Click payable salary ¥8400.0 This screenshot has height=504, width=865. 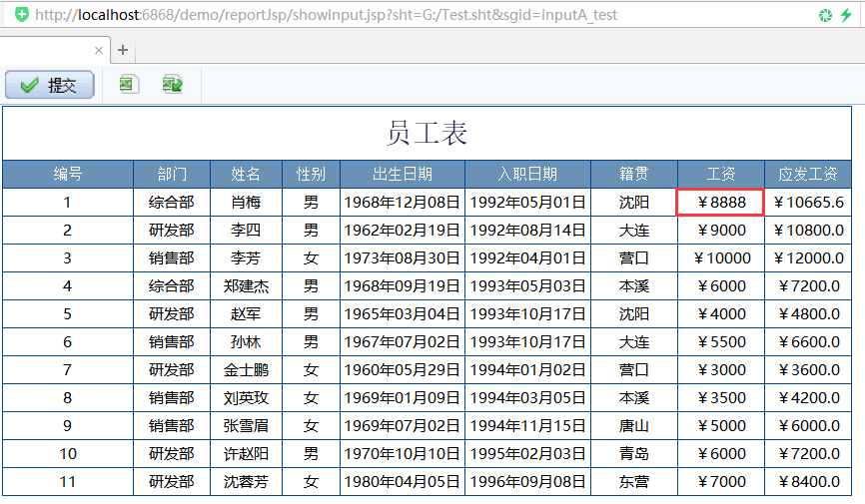coord(808,481)
